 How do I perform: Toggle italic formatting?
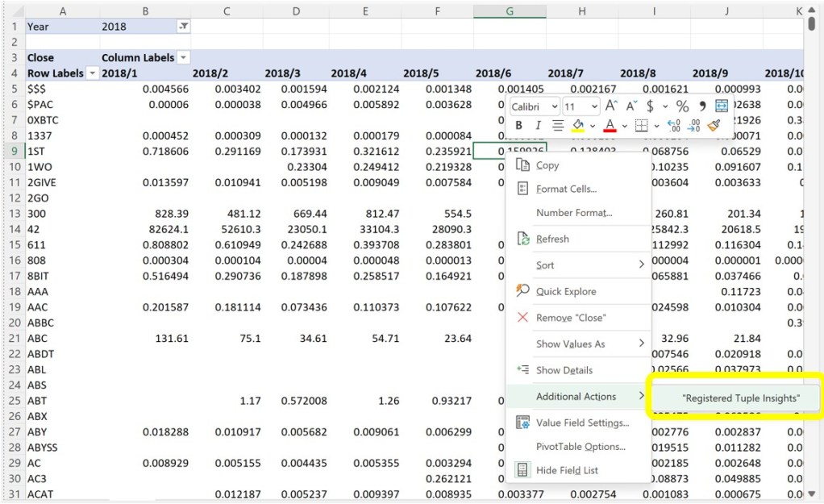[538, 124]
